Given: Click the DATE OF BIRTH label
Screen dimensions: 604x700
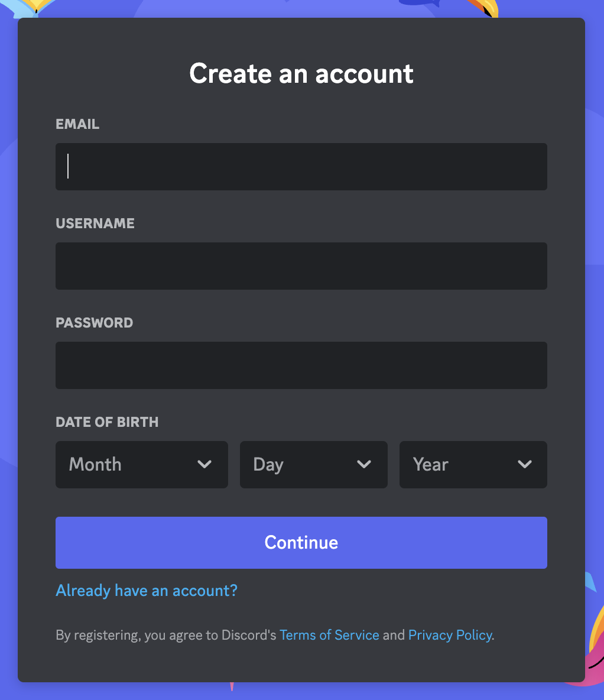Looking at the screenshot, I should [107, 422].
